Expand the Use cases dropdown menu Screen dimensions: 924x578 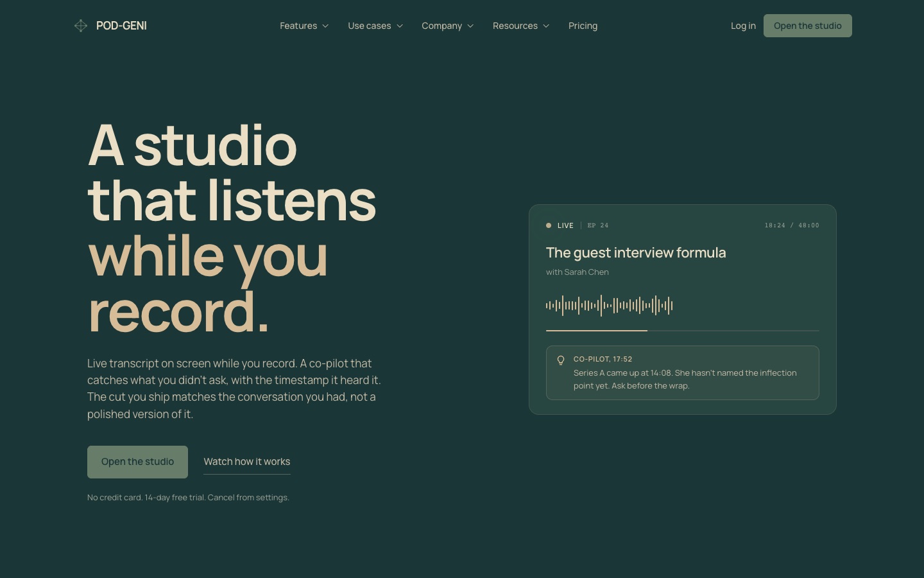[x=375, y=26]
